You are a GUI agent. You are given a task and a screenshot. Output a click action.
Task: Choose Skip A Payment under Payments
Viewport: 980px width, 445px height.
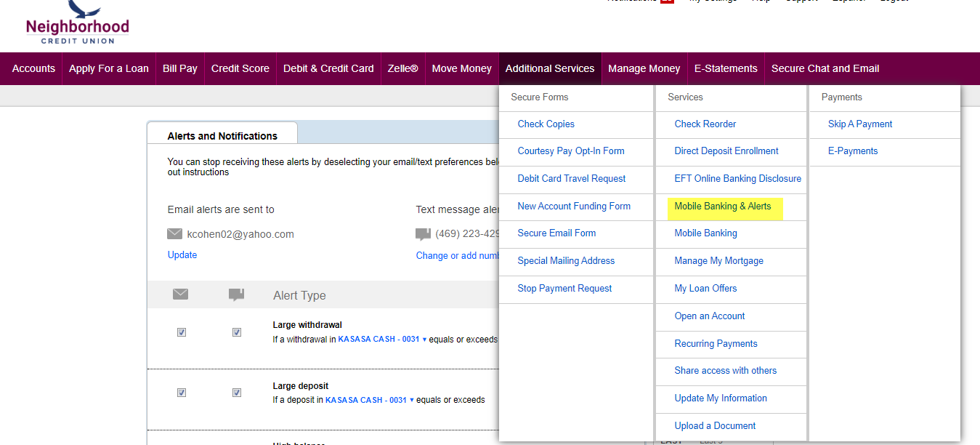860,124
